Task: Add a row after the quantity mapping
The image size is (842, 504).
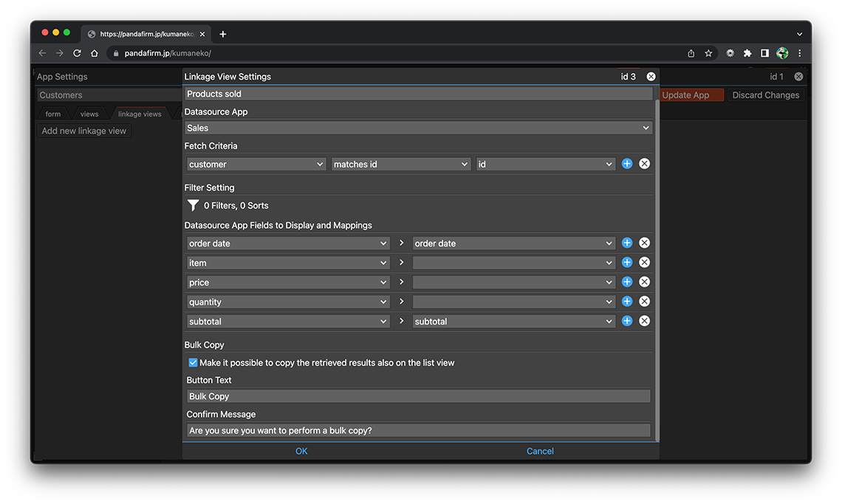Action: point(627,302)
